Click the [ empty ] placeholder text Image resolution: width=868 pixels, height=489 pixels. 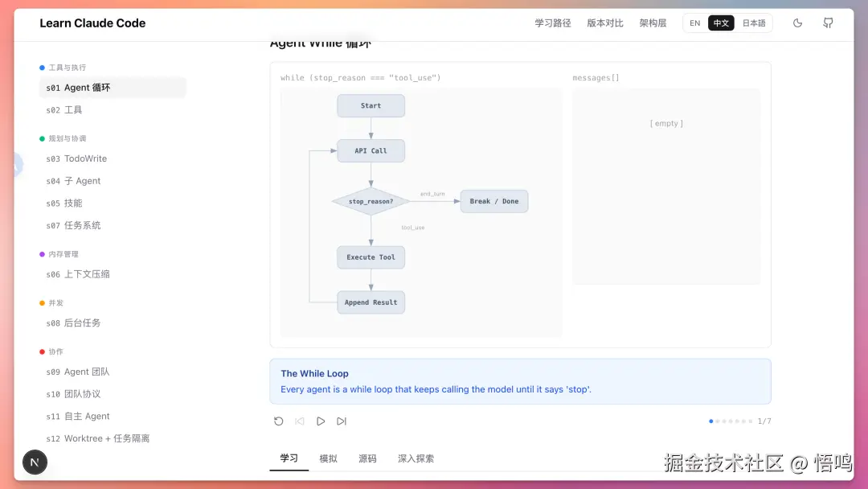pos(666,124)
